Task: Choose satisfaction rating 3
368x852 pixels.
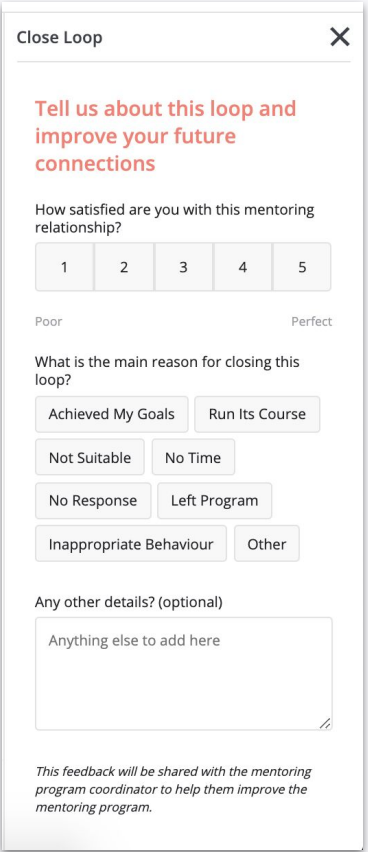Action: click(184, 267)
